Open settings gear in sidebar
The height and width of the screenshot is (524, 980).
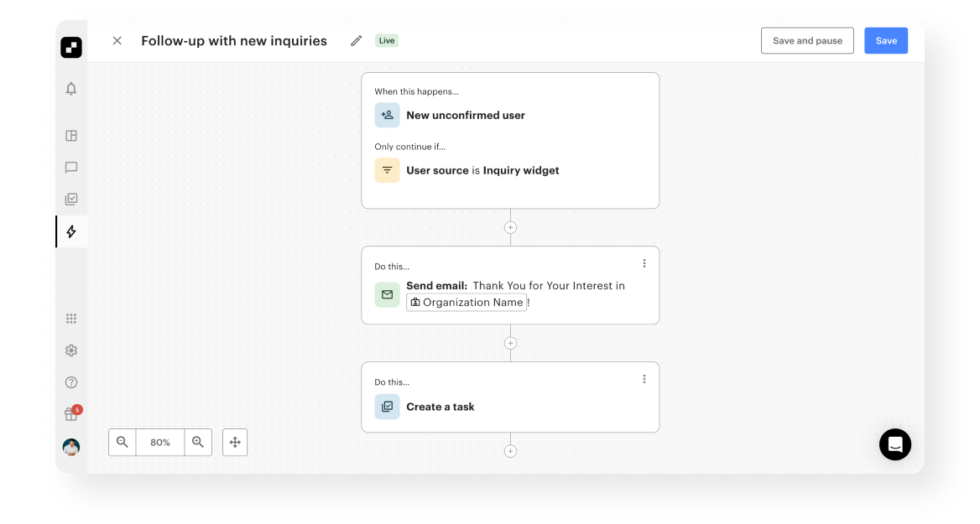(71, 350)
